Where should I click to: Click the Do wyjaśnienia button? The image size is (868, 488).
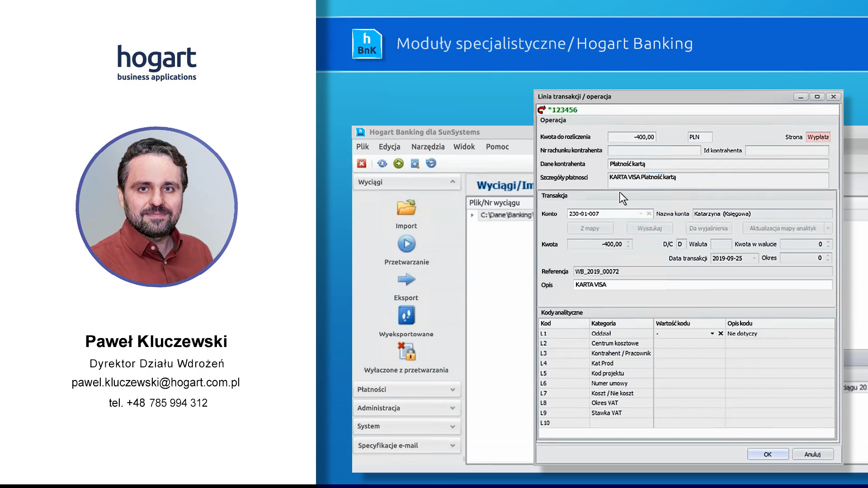click(708, 228)
